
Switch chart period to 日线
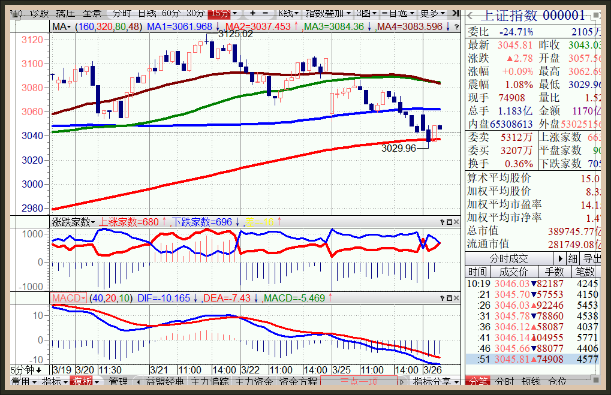tap(147, 13)
